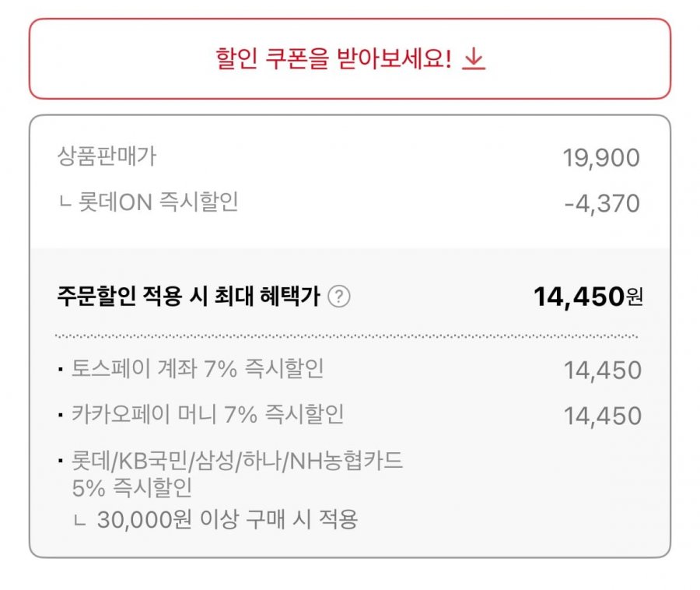Screen dimensions: 700x590
Task: Click the 19,900 product price
Action: 601,158
